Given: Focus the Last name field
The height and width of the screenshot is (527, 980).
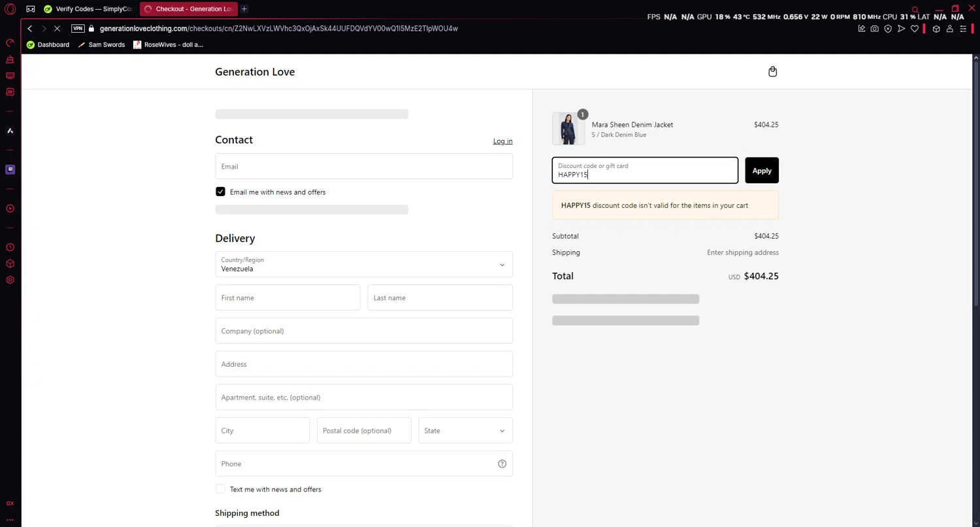Looking at the screenshot, I should [440, 297].
